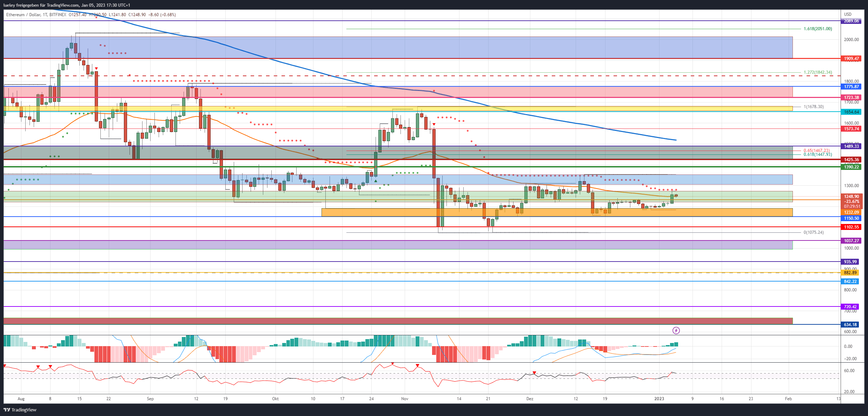Click the green 1390.22 price label
The height and width of the screenshot is (416, 868).
(x=851, y=167)
